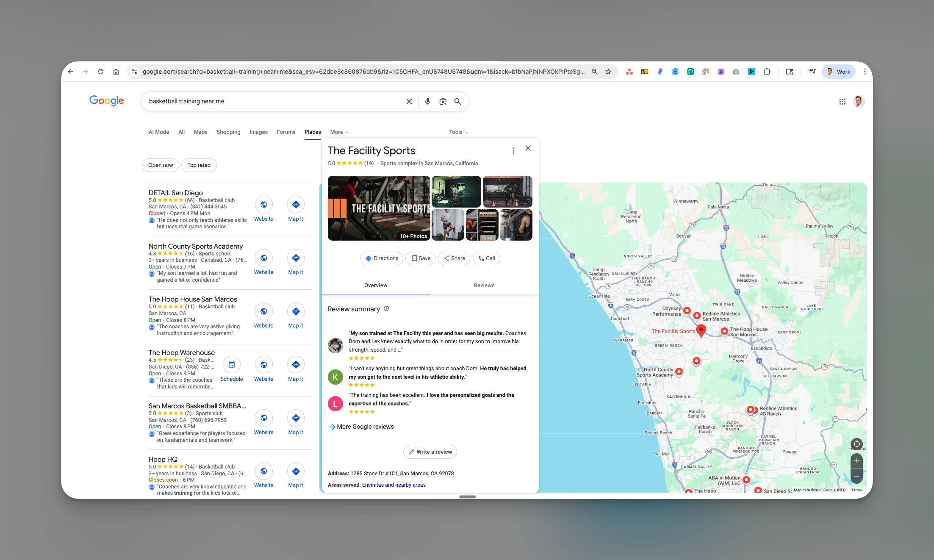Viewport: 934px width, 560px height.
Task: Click the Write a review button
Action: point(430,452)
